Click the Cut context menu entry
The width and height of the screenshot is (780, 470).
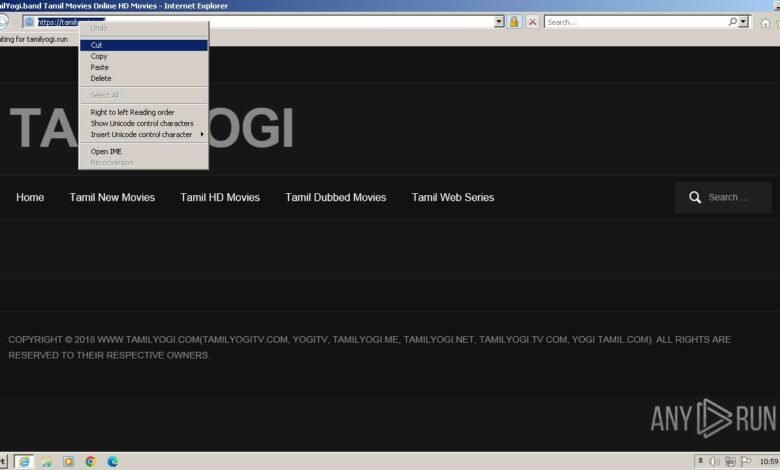[x=144, y=45]
